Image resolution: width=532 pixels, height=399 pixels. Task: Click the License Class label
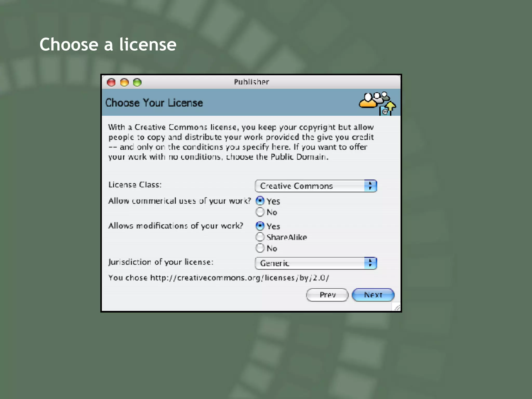tap(135, 185)
